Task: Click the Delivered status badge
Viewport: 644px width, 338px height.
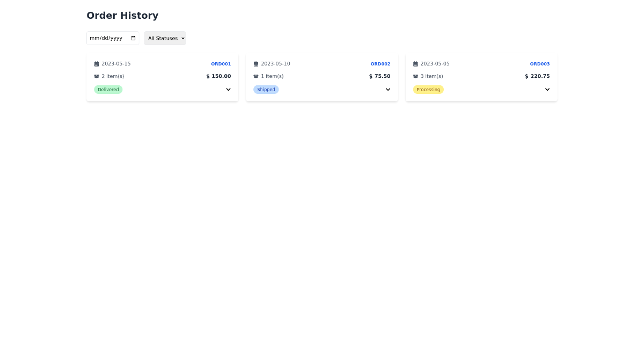Action: (108, 89)
